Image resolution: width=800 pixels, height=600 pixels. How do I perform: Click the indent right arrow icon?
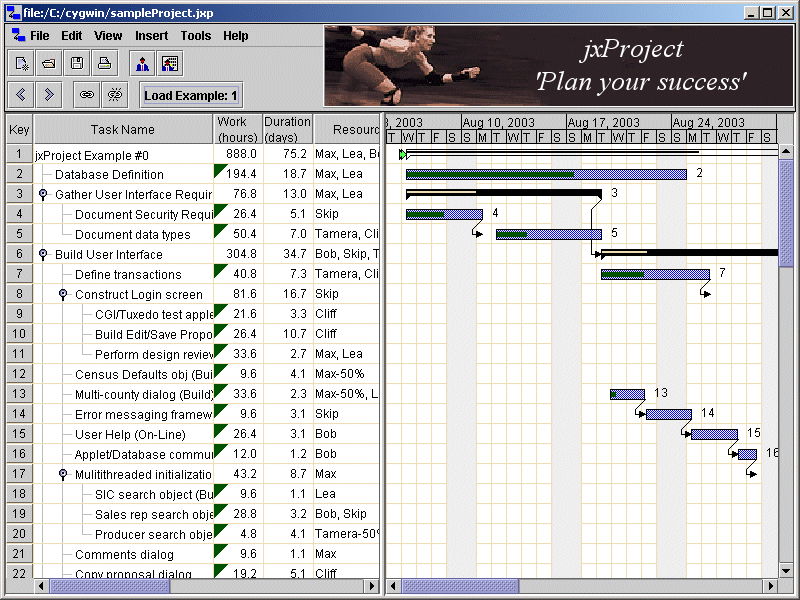click(x=49, y=95)
